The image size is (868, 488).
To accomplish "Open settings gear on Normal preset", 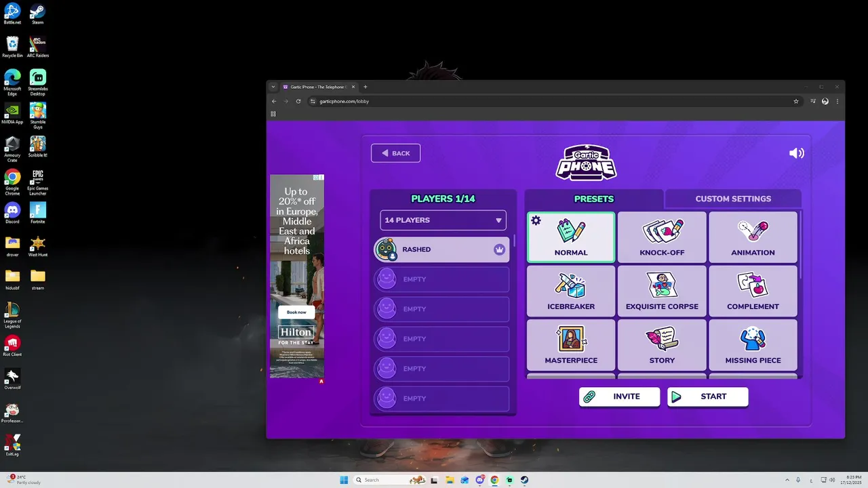I will [x=536, y=220].
